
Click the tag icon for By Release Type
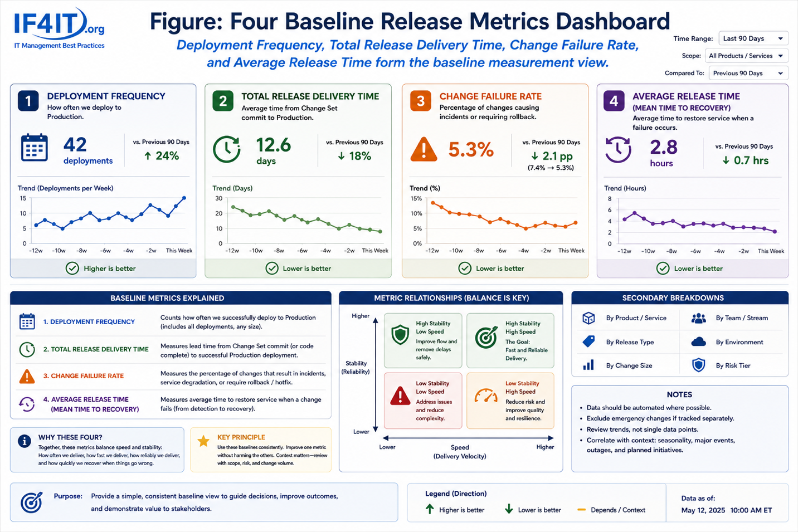(588, 342)
